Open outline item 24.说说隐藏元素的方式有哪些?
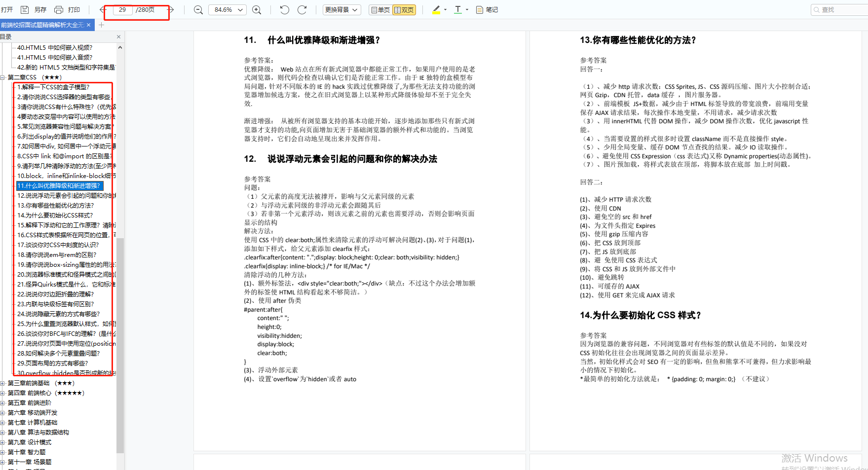868x470 pixels. (58, 314)
